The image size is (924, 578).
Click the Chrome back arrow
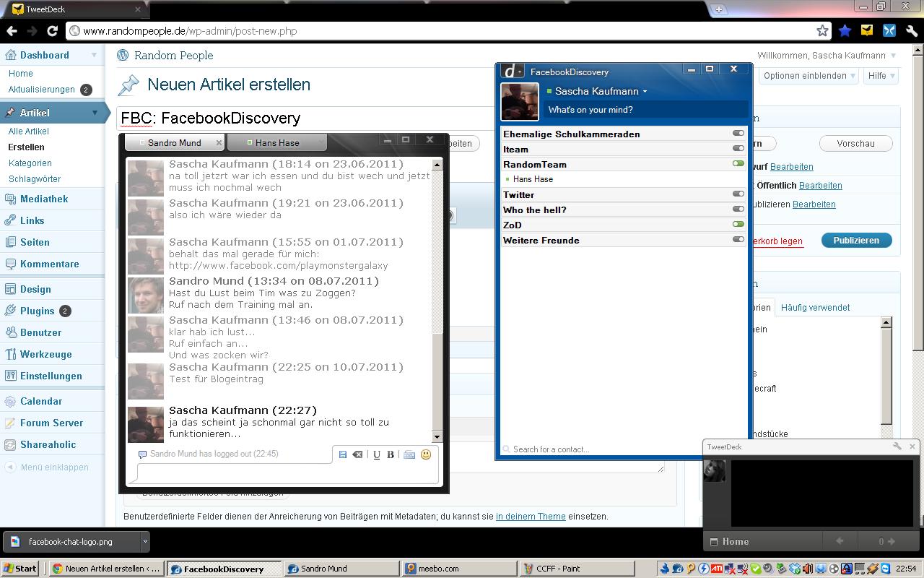(12, 30)
